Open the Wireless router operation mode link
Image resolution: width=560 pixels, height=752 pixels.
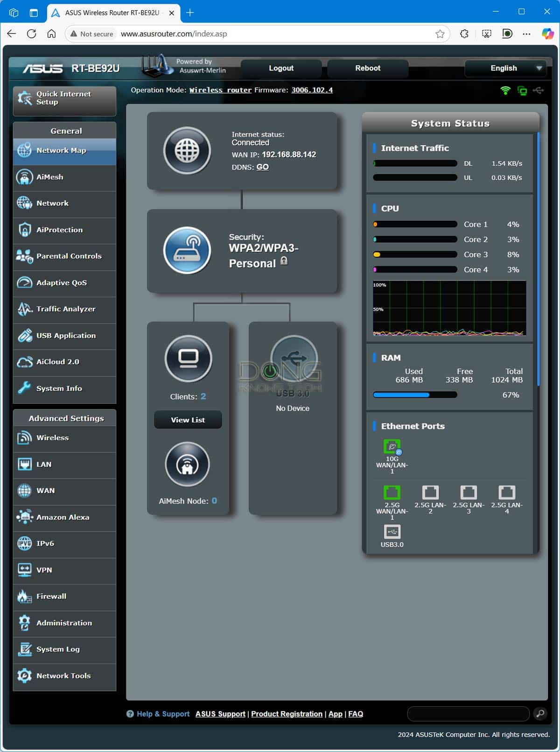coord(220,90)
